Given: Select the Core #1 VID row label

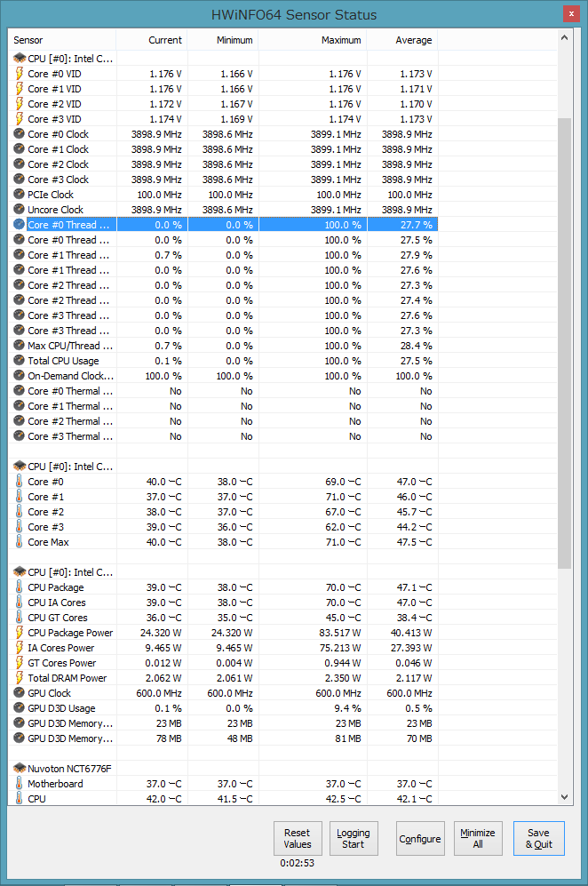Looking at the screenshot, I should click(54, 89).
